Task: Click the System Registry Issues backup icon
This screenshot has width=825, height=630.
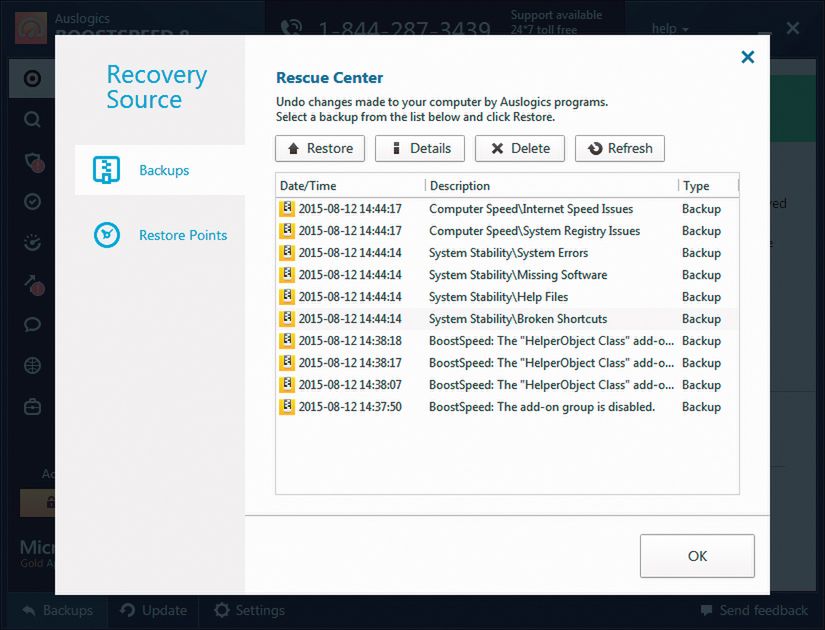Action: click(287, 231)
